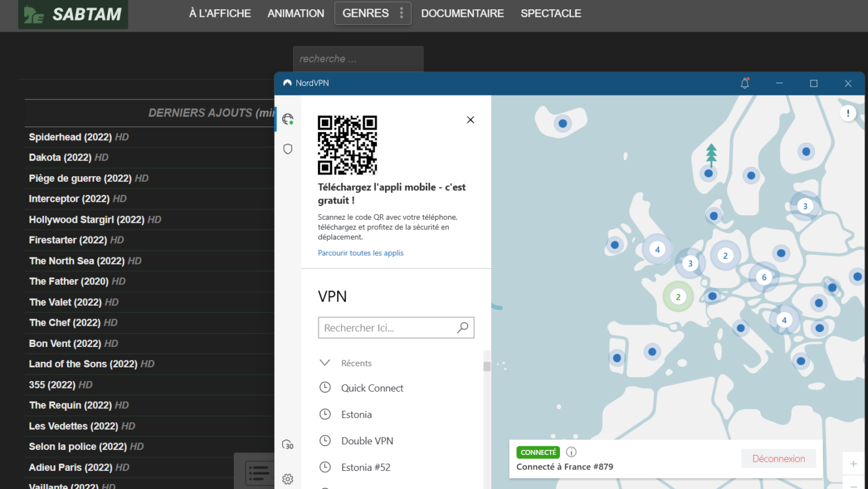The width and height of the screenshot is (868, 489).
Task: Open the À L'AFFICHE menu item
Action: pyautogui.click(x=220, y=13)
